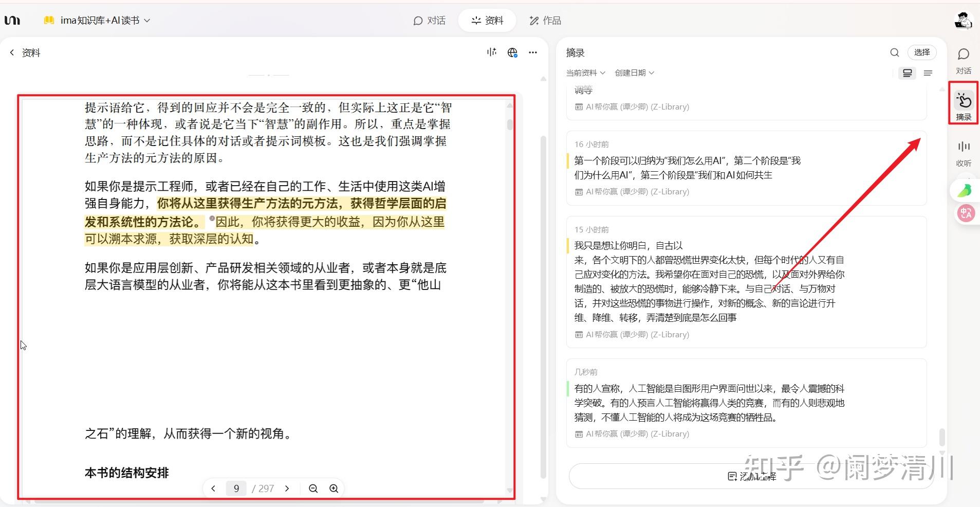This screenshot has height=507, width=980.
Task: Click the audio waveform icon in the reader toolbar
Action: (x=491, y=52)
